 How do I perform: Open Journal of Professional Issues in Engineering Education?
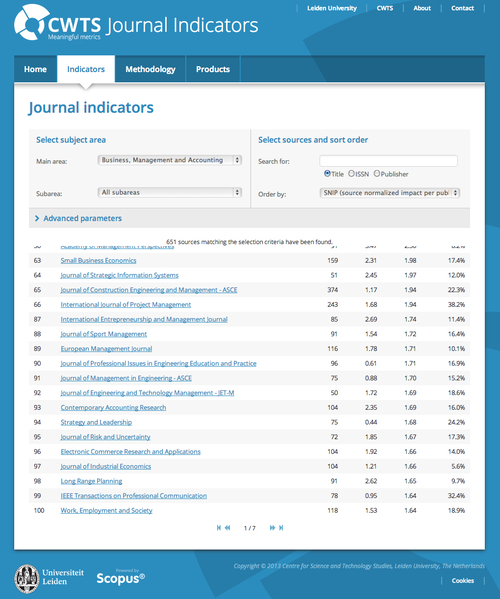159,363
